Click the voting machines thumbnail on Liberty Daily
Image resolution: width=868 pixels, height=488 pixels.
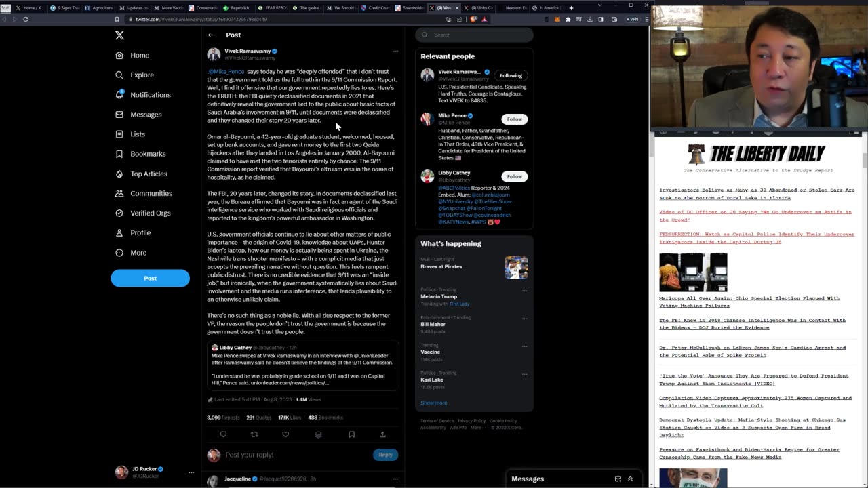point(693,272)
